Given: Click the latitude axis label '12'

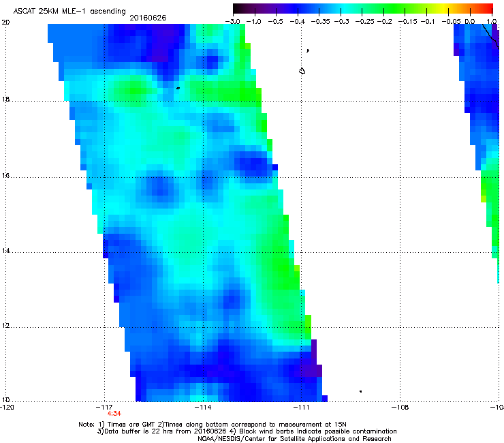Looking at the screenshot, I should click(x=5, y=325).
